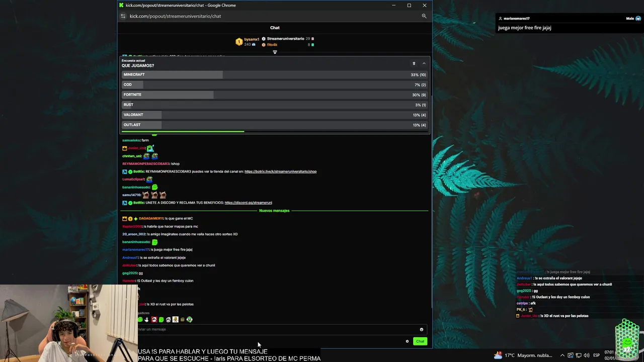644x362 pixels.
Task: Open chat settings gear icon
Action: click(407, 341)
